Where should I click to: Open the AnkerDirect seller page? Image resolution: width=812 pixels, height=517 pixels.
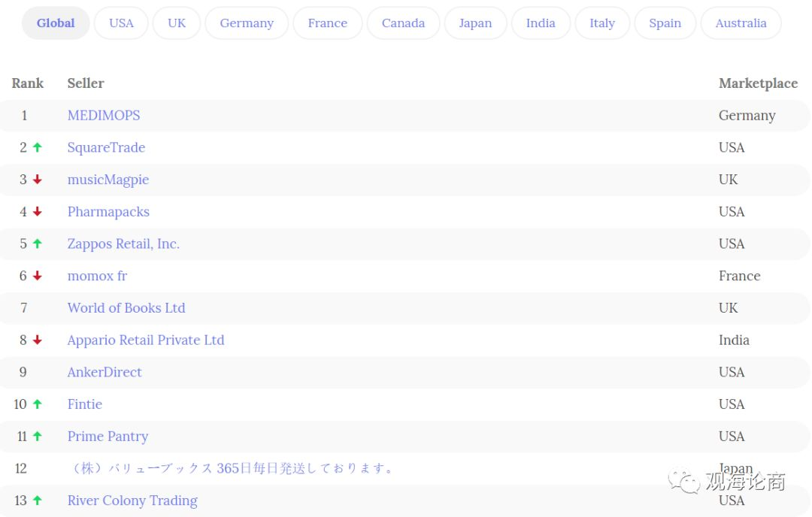click(x=105, y=372)
